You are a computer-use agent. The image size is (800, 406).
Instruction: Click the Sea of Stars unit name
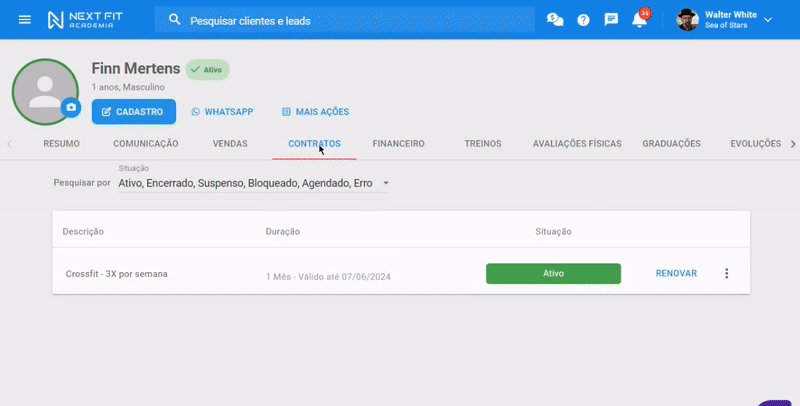pos(726,26)
